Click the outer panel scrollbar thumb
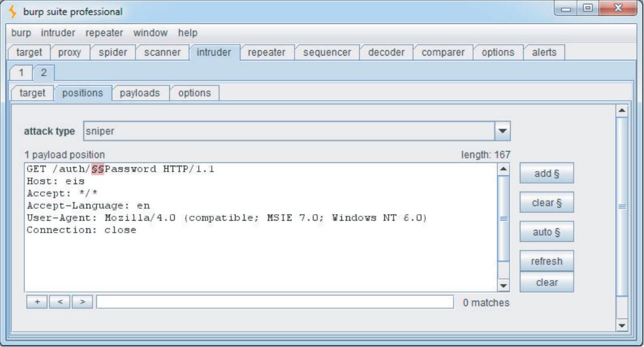Screen dimensions: 644x347 tap(622, 206)
